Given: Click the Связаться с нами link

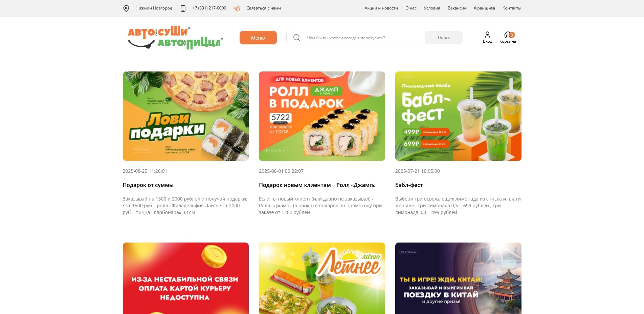Looking at the screenshot, I should (263, 8).
